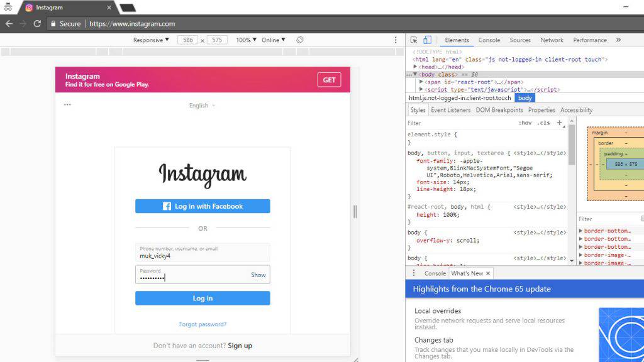Image resolution: width=644 pixels, height=362 pixels.
Task: Toggle the device toolbar icon
Action: point(427,40)
